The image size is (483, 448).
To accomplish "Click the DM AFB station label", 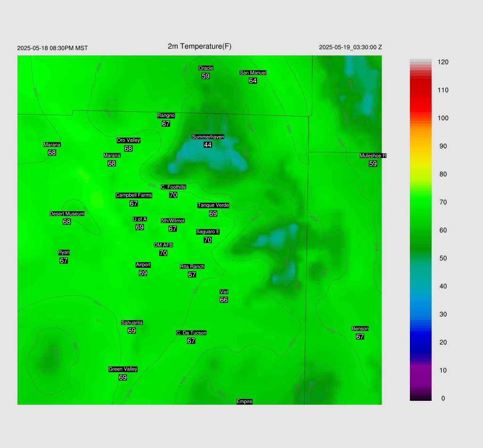I will pos(163,245).
